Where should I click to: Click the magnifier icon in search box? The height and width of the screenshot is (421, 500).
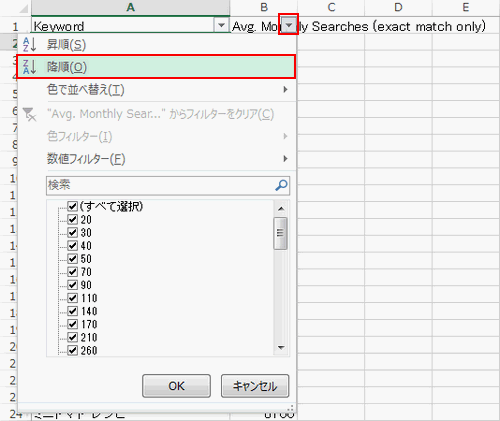click(x=281, y=185)
